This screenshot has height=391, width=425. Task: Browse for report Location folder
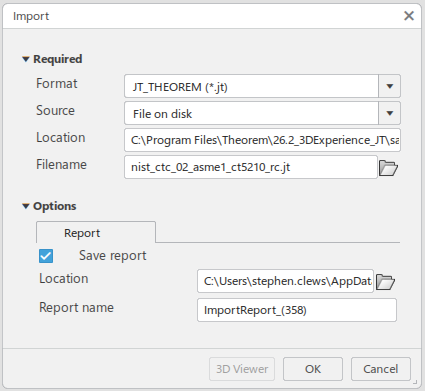tap(385, 282)
